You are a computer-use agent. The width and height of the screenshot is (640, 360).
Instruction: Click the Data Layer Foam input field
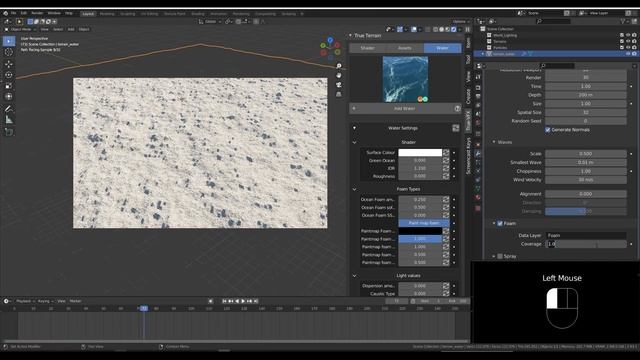pyautogui.click(x=586, y=236)
